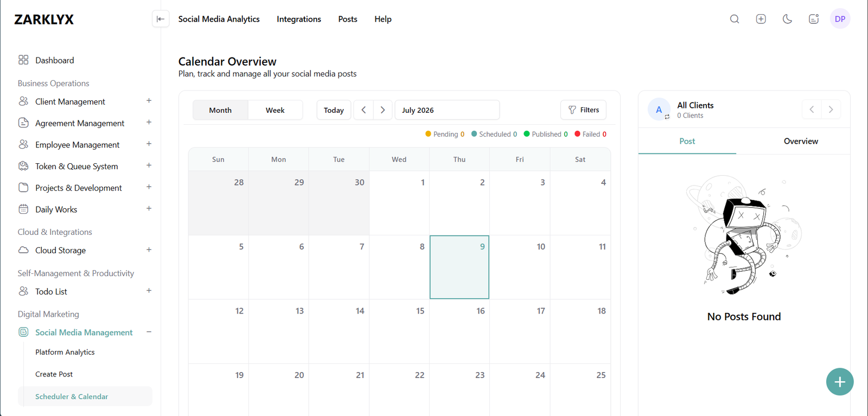Switch to the Overview tab
This screenshot has height=416, width=868.
click(x=801, y=141)
